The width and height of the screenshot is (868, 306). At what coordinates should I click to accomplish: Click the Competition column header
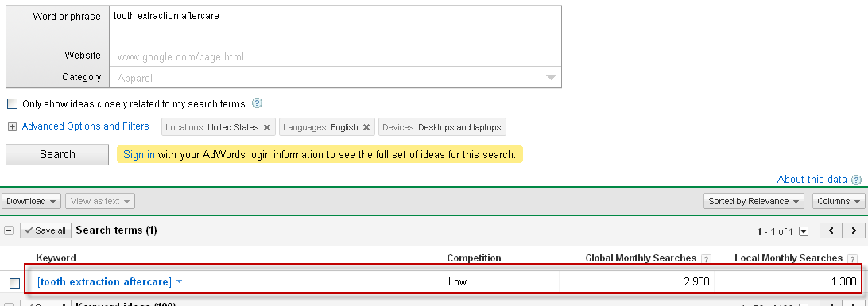[474, 258]
